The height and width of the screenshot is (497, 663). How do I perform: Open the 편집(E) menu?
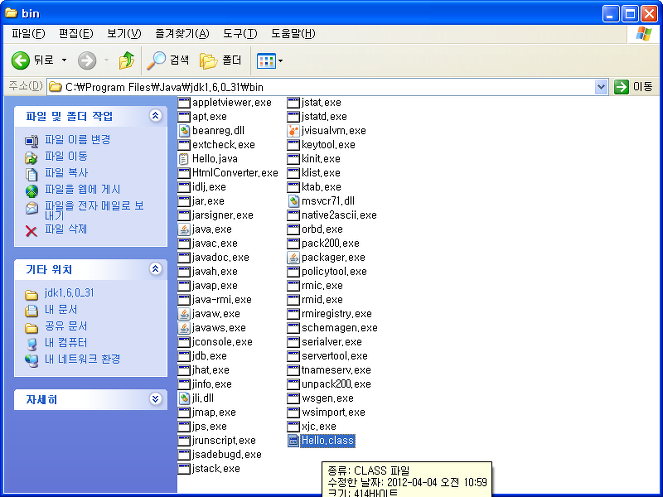(x=76, y=33)
